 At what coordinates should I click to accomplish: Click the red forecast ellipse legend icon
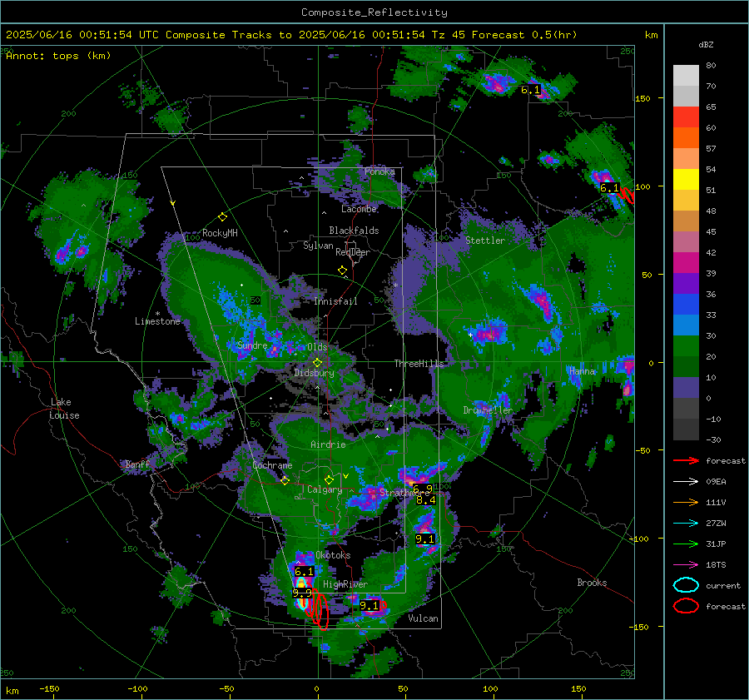point(686,606)
